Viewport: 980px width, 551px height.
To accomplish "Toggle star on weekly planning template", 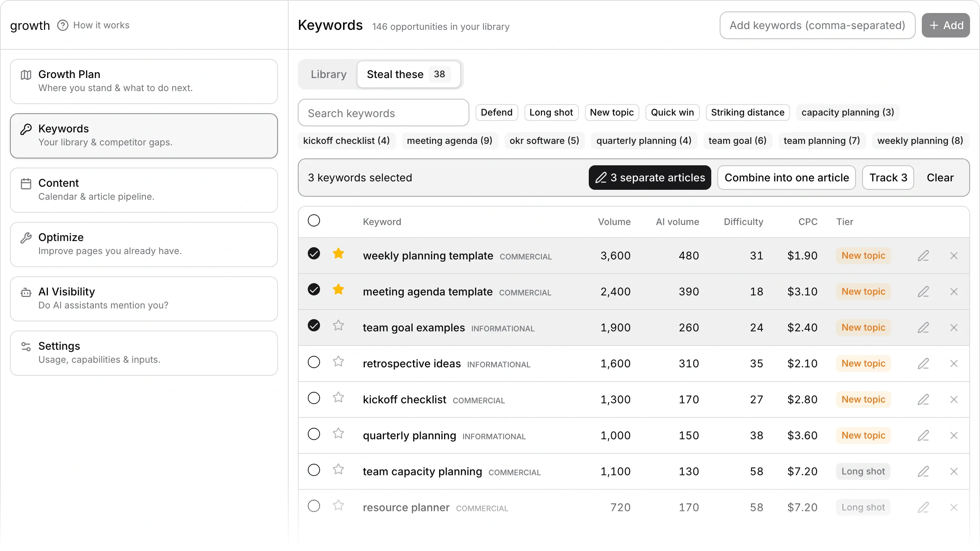I will (338, 254).
